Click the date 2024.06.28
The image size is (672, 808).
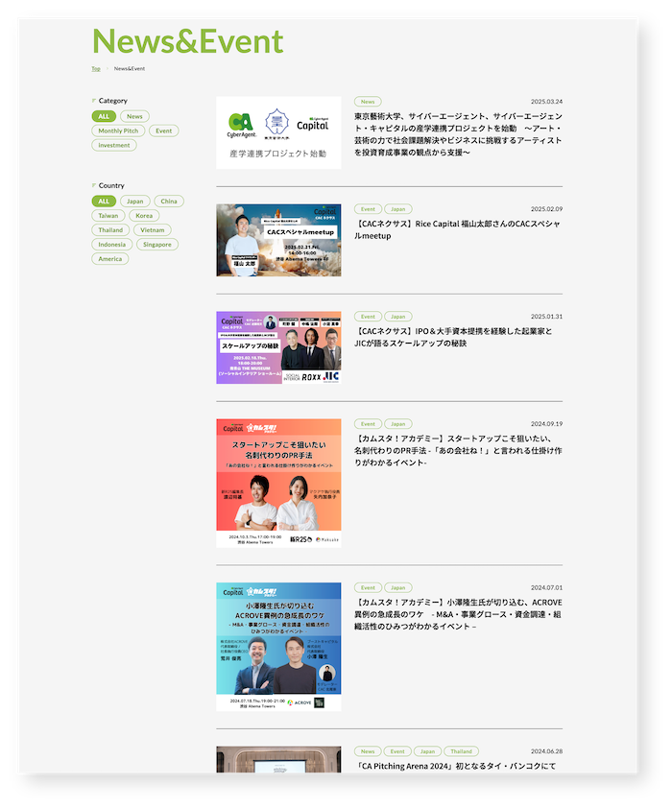(x=547, y=751)
